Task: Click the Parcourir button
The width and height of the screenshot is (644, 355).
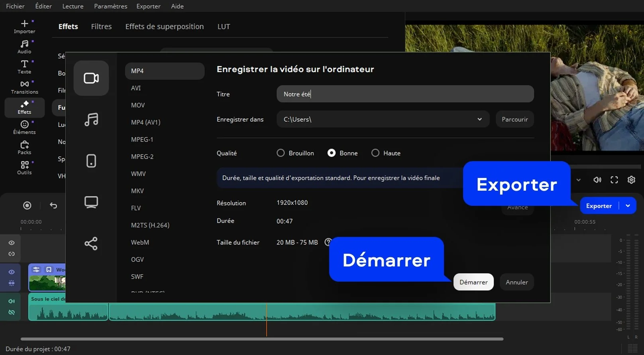Action: point(514,119)
